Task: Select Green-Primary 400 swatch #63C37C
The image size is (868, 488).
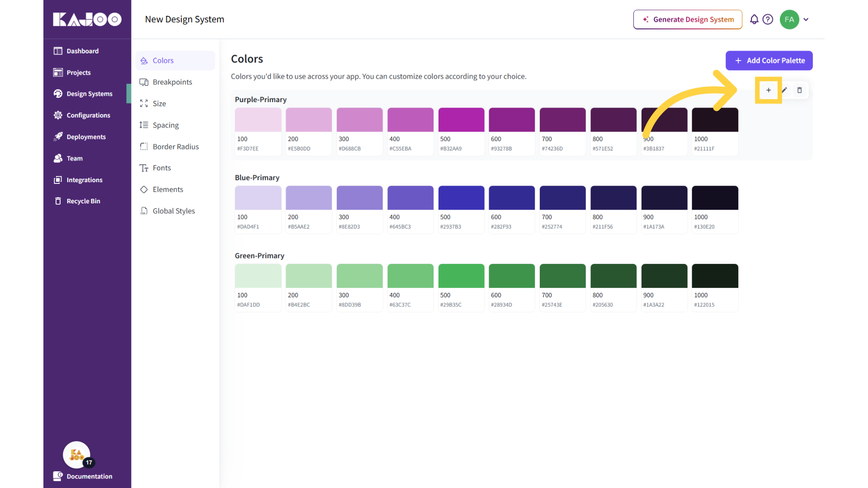Action: pos(410,288)
